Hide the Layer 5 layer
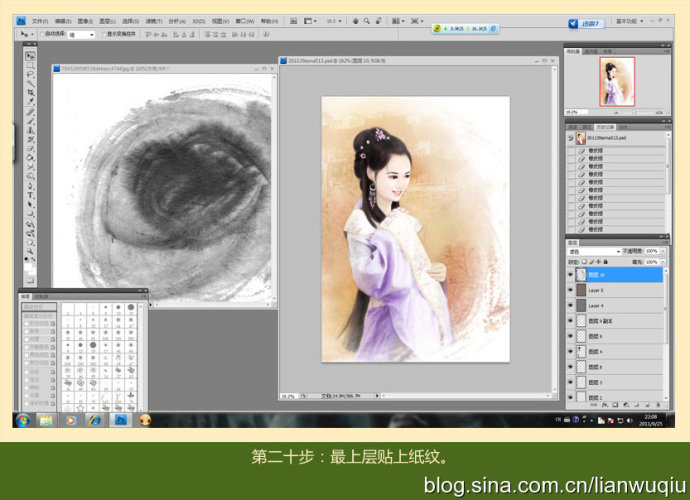The height and width of the screenshot is (500, 690). point(571,290)
